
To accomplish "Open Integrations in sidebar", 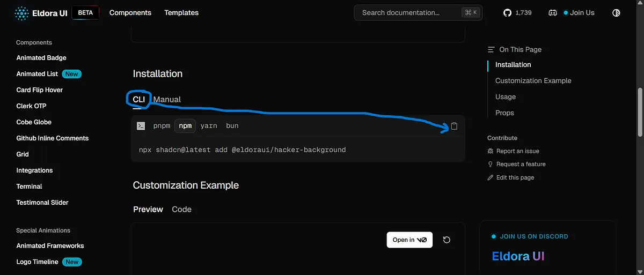I will [x=34, y=170].
